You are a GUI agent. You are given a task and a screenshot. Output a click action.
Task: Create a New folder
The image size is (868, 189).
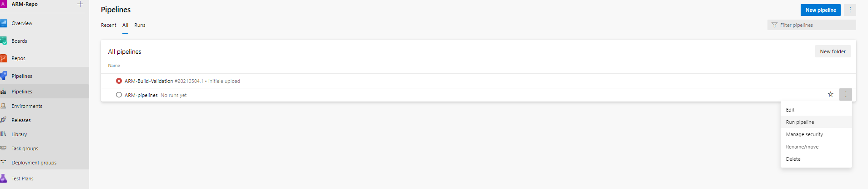click(833, 51)
